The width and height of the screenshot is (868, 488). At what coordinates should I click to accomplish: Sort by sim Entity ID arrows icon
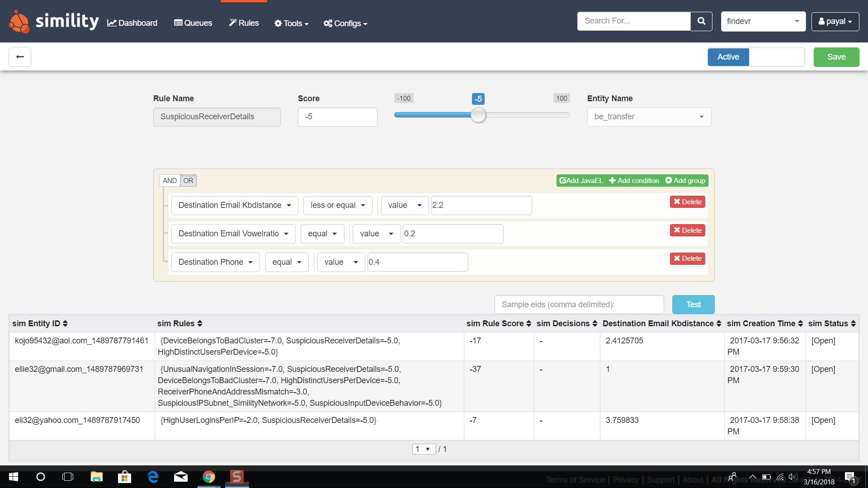tap(65, 324)
